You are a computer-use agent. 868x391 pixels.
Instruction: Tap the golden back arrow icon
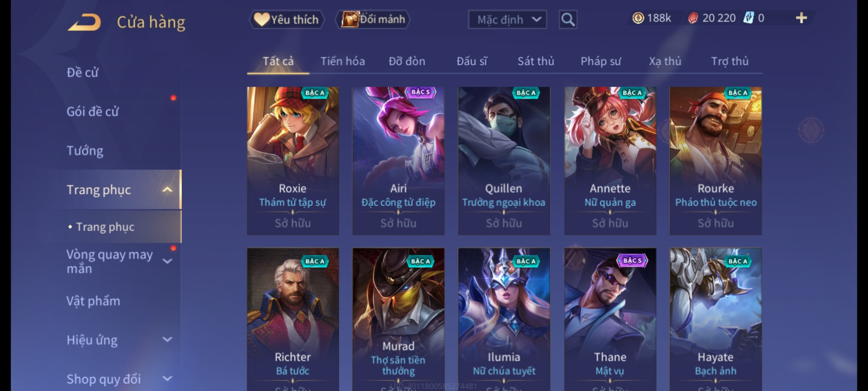point(84,22)
